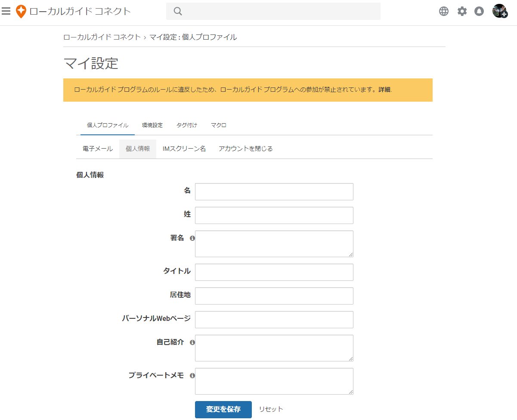517x420 pixels.
Task: Open the user avatar profile menu
Action: pyautogui.click(x=500, y=11)
